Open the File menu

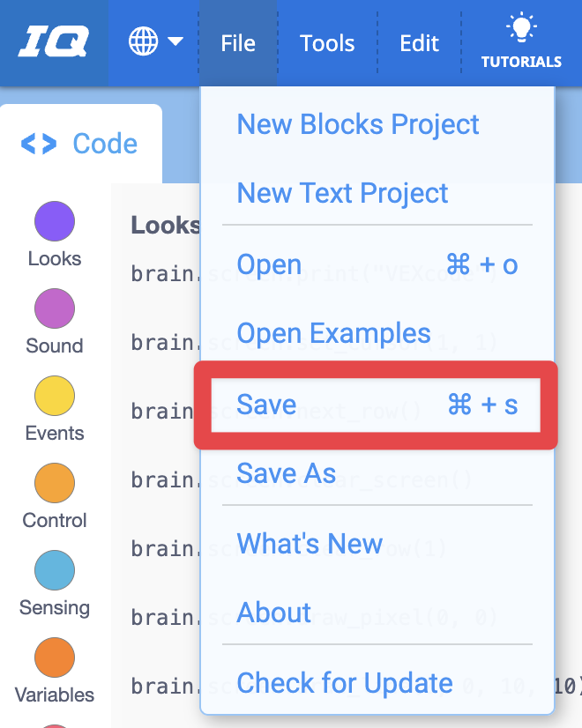237,41
